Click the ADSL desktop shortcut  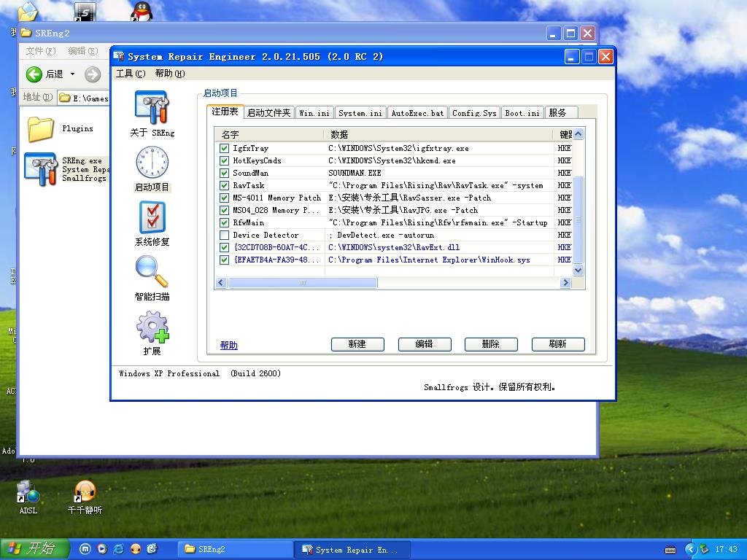28,492
